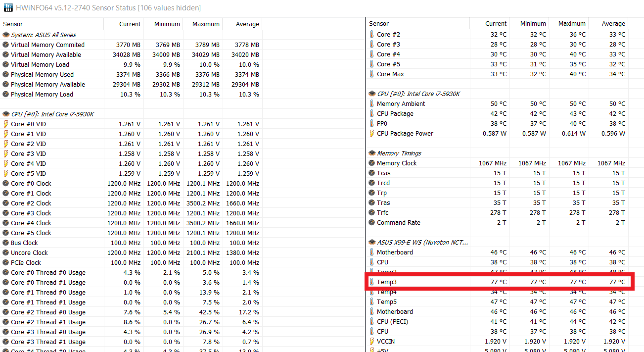Click the left CPU [#0] Intel Core i7-5930K chip icon
Image resolution: width=644 pixels, height=352 pixels.
click(6, 114)
